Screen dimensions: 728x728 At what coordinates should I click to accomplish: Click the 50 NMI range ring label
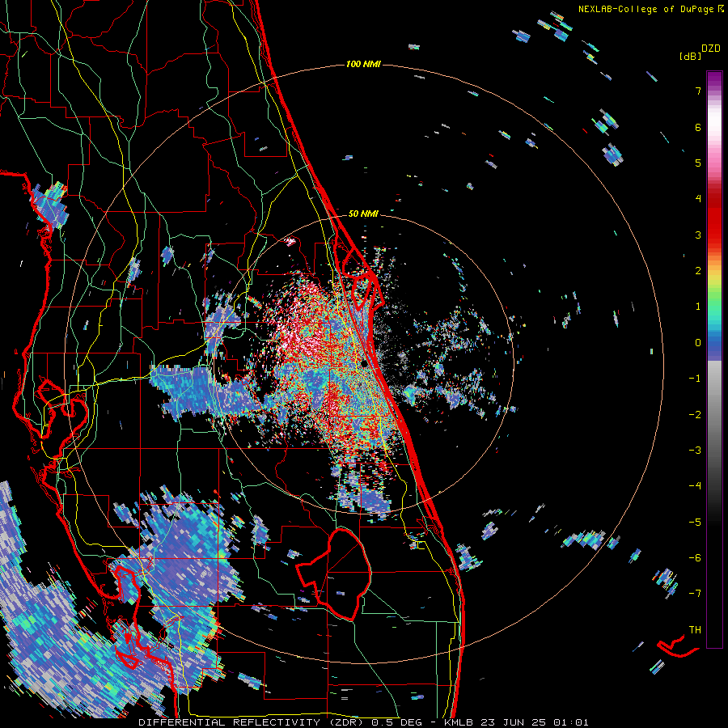363,214
